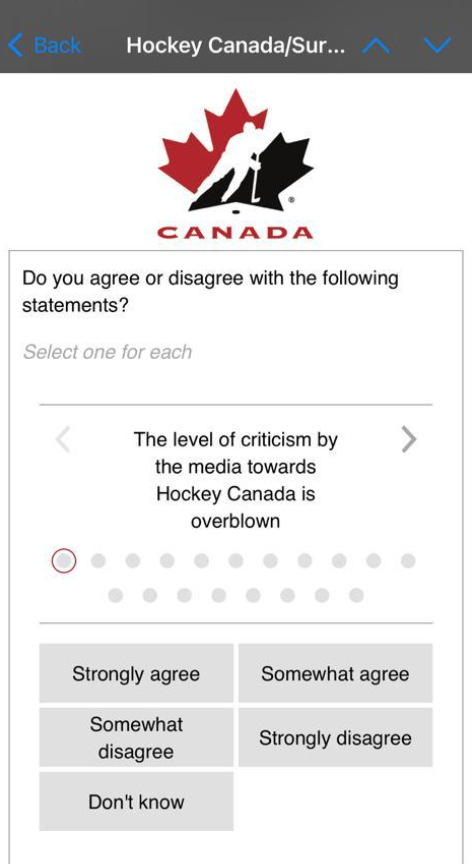Viewport: 472px width, 864px height.
Task: Tap the Hockey Canada/Sur... title
Action: [x=236, y=46]
